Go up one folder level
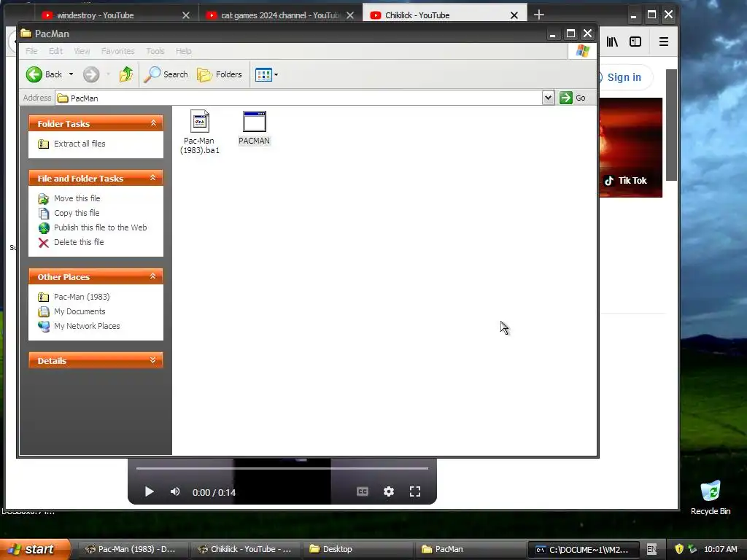Image resolution: width=747 pixels, height=560 pixels. tap(125, 74)
